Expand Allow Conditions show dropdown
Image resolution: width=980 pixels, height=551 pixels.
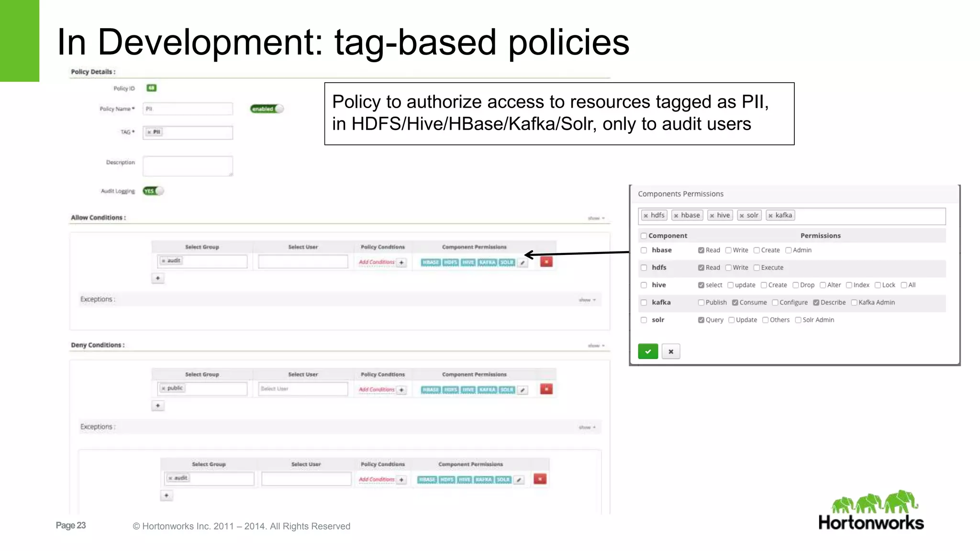pos(596,218)
